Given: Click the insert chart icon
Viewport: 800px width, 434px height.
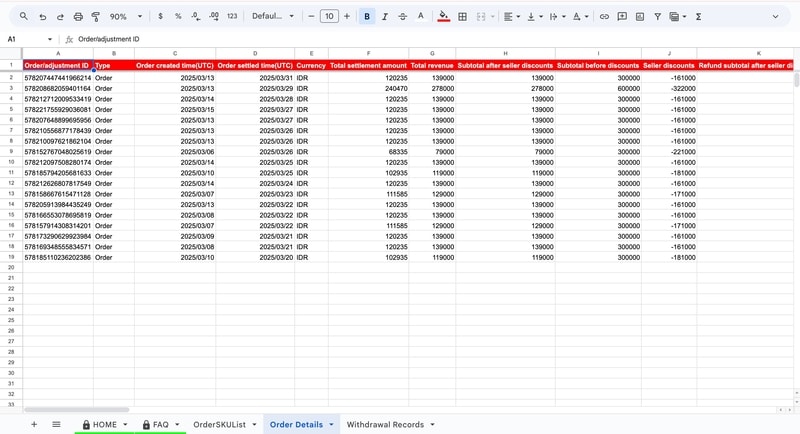Looking at the screenshot, I should pyautogui.click(x=640, y=17).
